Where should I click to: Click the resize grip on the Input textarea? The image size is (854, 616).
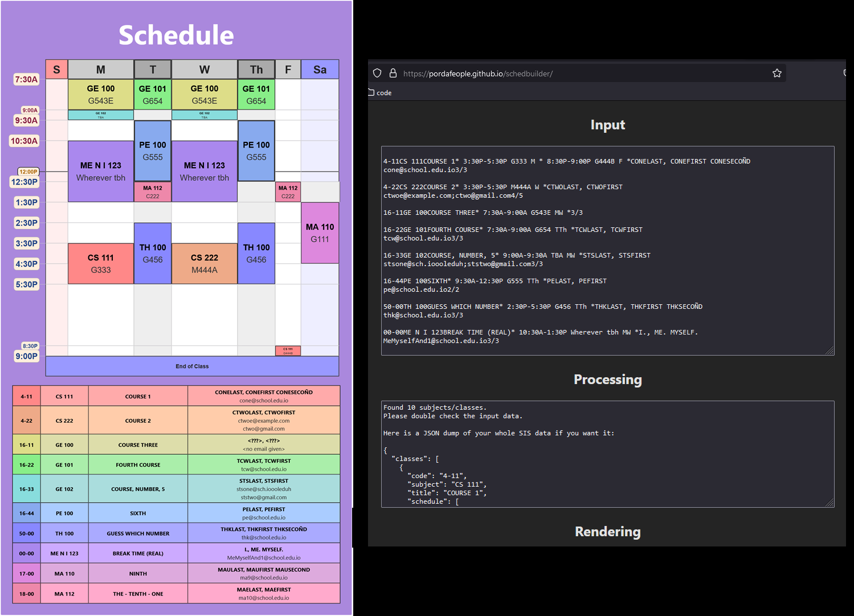(830, 351)
